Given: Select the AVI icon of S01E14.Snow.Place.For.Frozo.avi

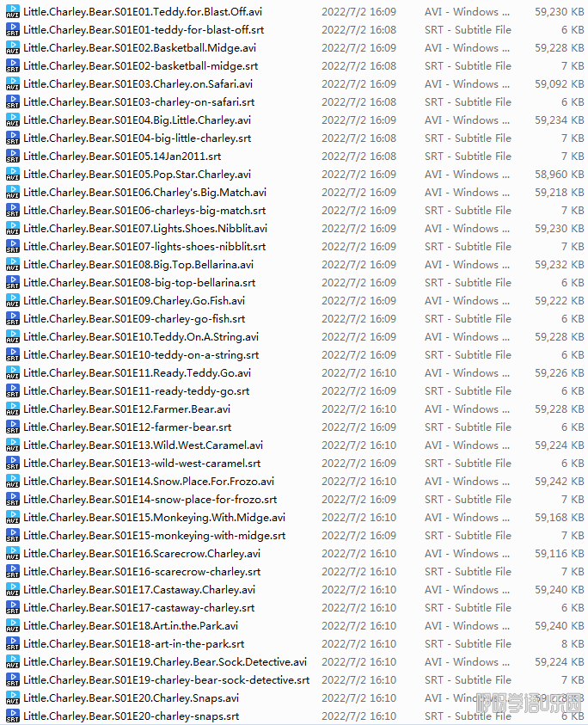Looking at the screenshot, I should (x=13, y=481).
